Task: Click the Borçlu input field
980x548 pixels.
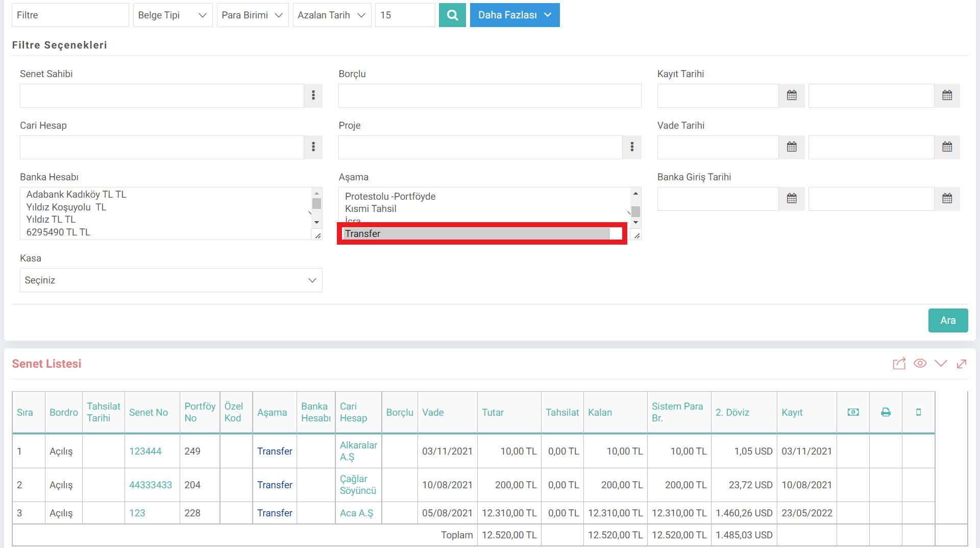Action: click(489, 96)
